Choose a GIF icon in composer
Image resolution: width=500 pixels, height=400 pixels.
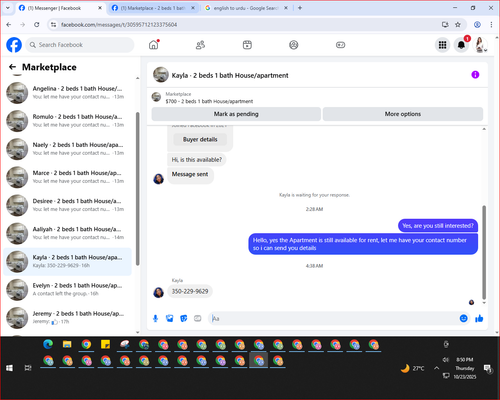[198, 319]
